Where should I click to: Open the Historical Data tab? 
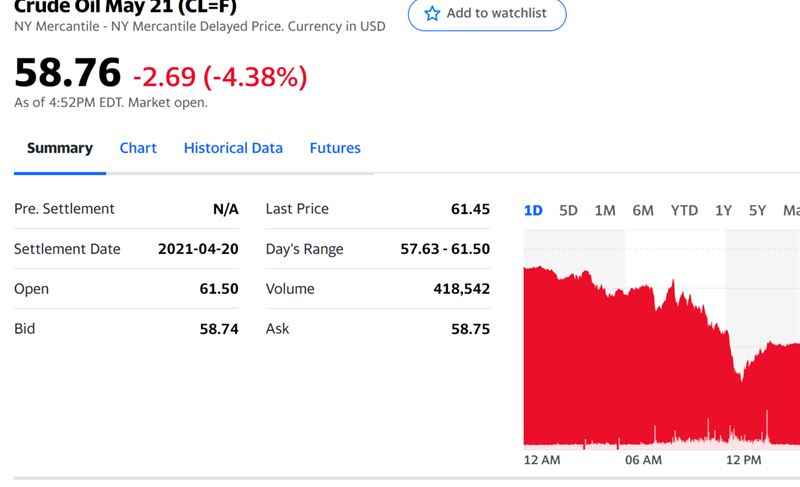pyautogui.click(x=233, y=148)
